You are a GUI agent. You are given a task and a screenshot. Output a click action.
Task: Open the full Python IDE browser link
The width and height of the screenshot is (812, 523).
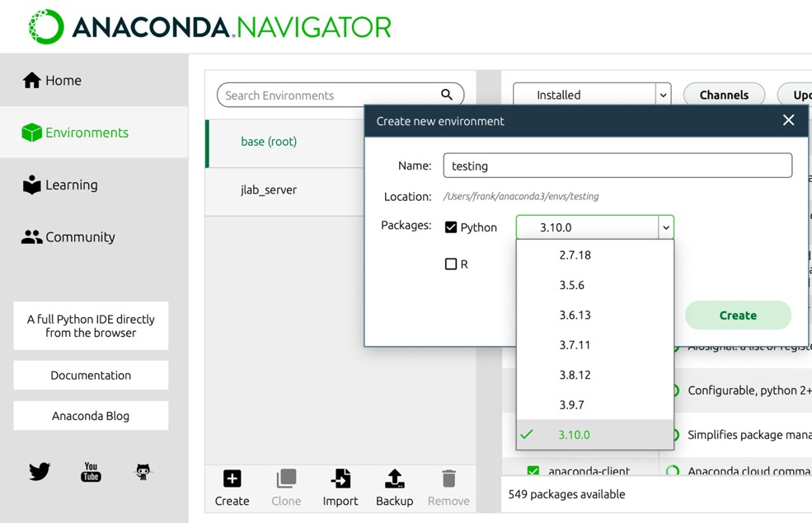click(91, 326)
